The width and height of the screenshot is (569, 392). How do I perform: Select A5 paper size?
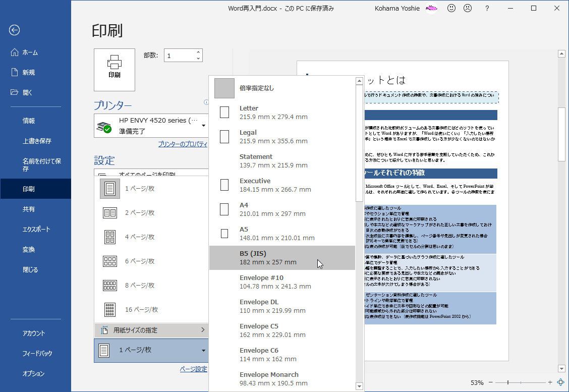click(x=282, y=234)
